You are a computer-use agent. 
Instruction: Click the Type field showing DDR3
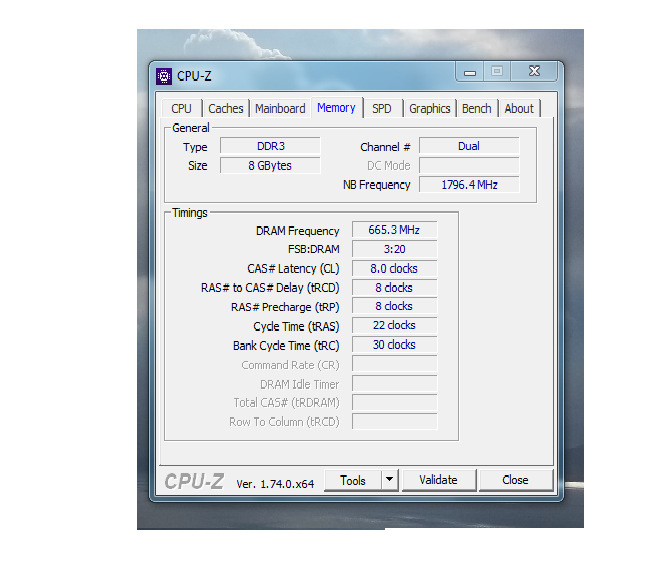click(270, 146)
